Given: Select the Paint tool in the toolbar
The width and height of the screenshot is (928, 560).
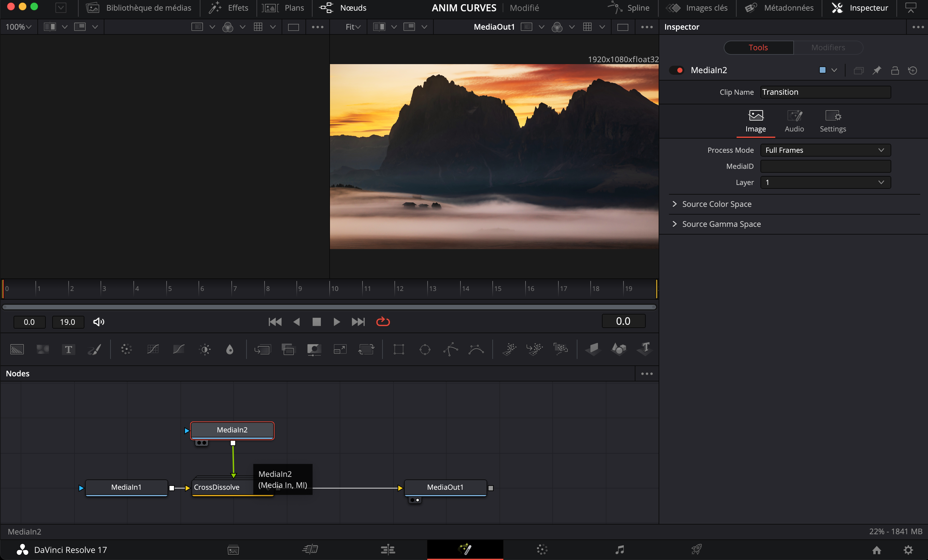Looking at the screenshot, I should coord(94,350).
